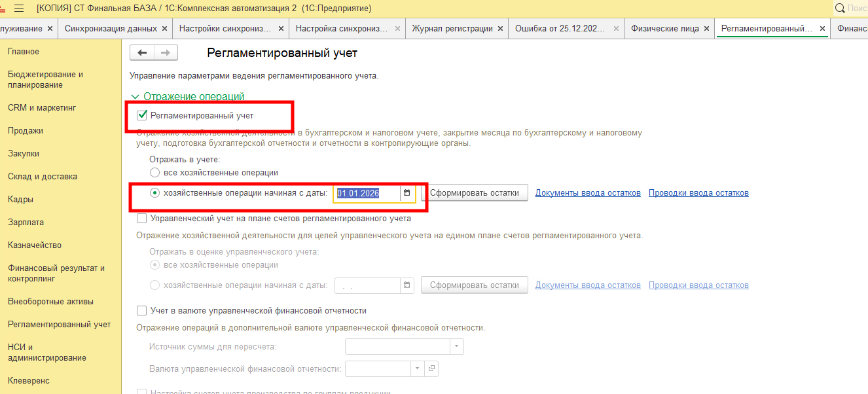Click the date field with 01.01.2026

[x=366, y=193]
